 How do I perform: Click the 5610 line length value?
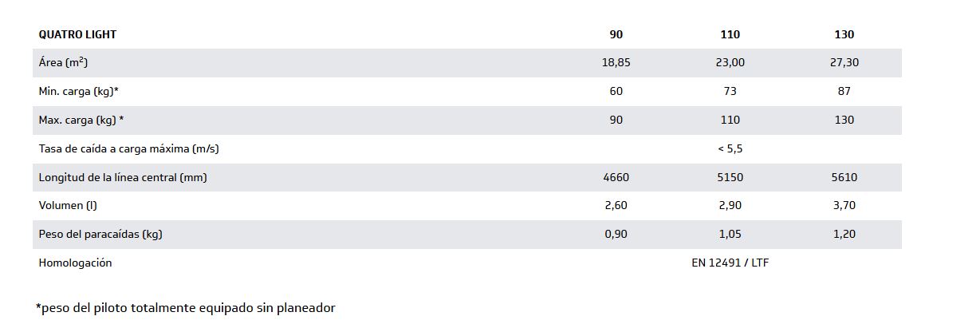(x=844, y=177)
